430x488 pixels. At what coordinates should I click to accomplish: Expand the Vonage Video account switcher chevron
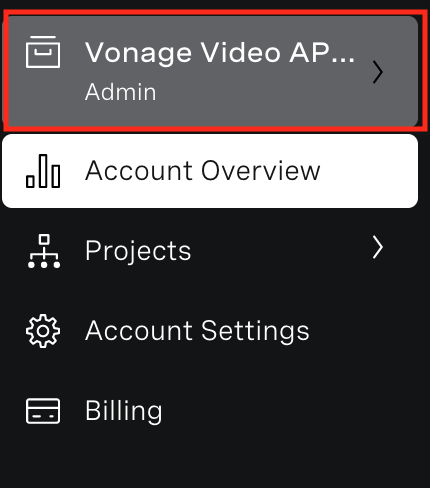point(378,72)
